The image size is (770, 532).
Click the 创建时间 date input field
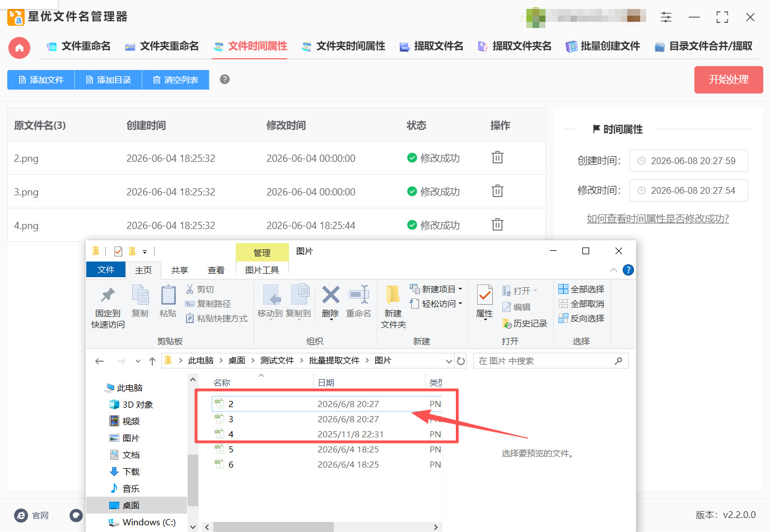click(688, 161)
